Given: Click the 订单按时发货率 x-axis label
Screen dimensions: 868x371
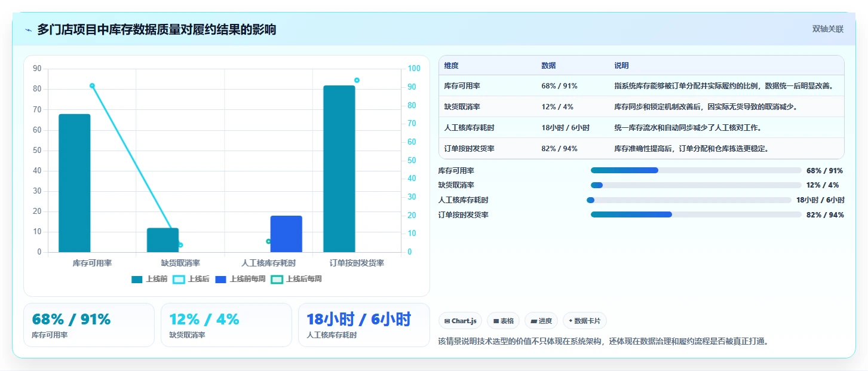Looking at the screenshot, I should [357, 263].
